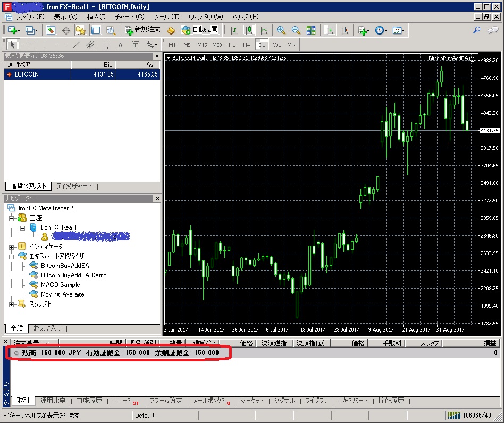Expand the インディケータ tree node
Screen dimensions: 504x423
point(12,247)
